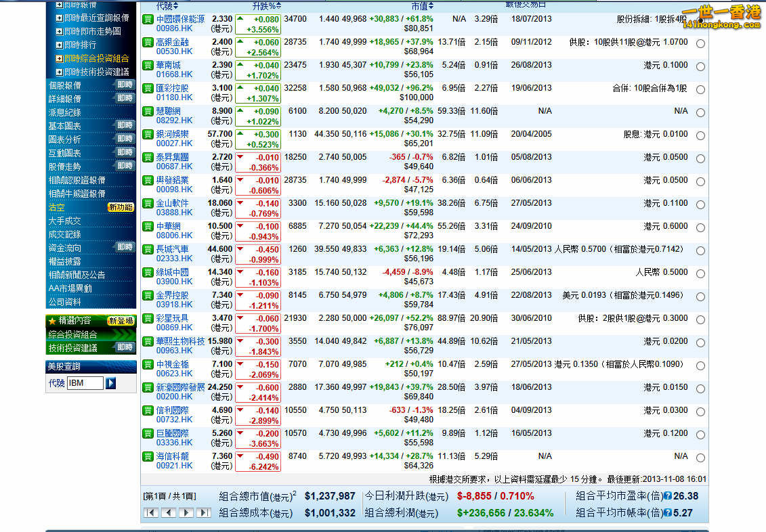
Task: Click the buy icon for 中華網
Action: 148,227
